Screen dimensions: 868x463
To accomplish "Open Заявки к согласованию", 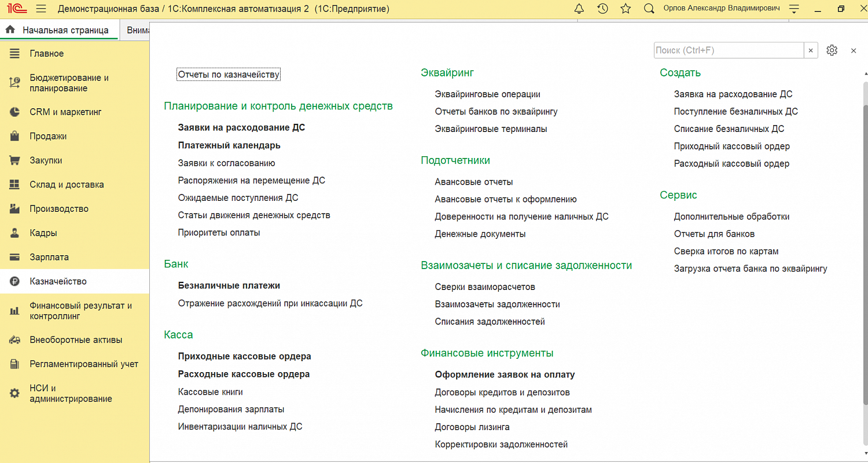I will point(226,163).
